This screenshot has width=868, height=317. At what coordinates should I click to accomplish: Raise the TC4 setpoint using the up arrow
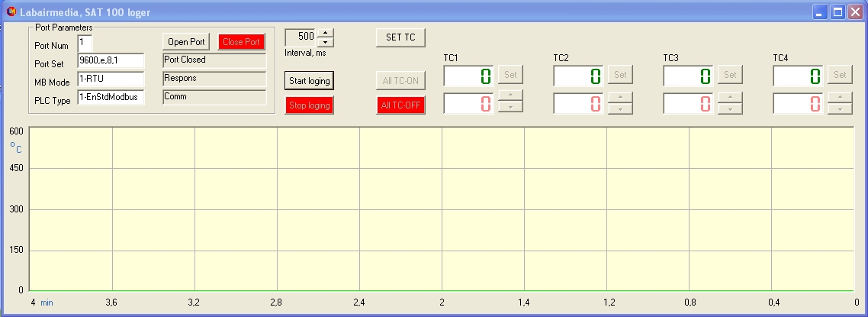(840, 97)
